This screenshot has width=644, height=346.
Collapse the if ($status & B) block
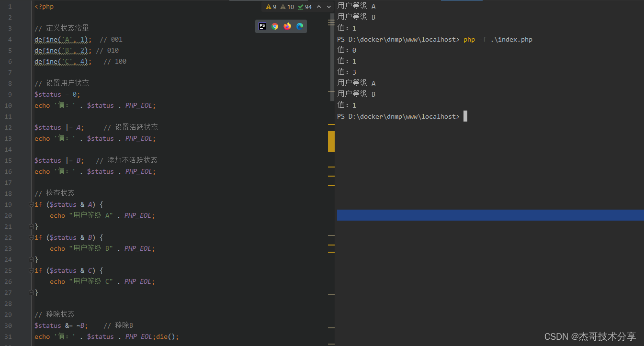(x=31, y=237)
